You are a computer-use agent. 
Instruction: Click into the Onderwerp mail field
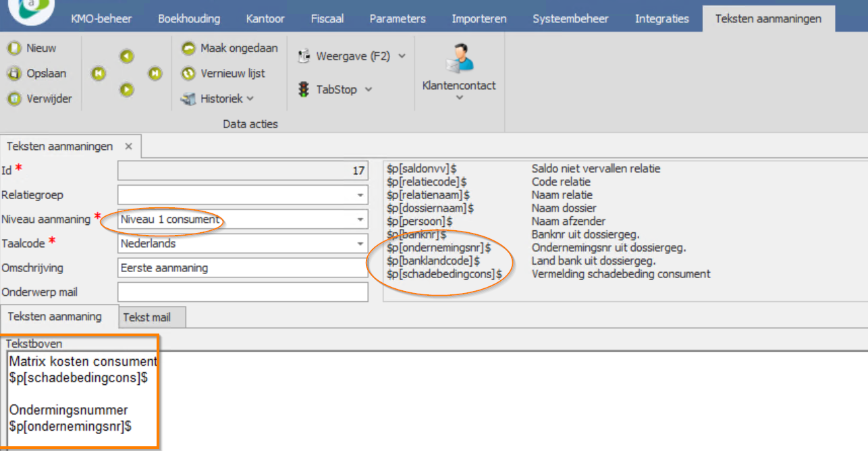[242, 292]
